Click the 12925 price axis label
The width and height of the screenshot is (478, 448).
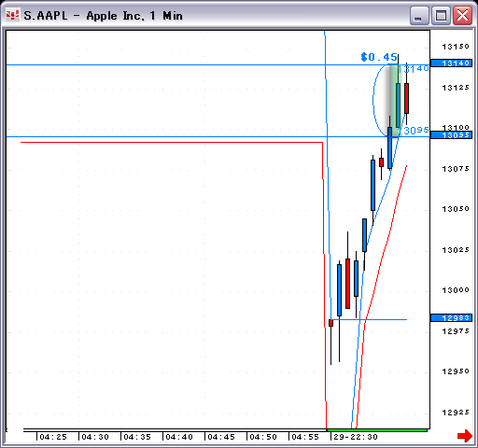click(456, 413)
